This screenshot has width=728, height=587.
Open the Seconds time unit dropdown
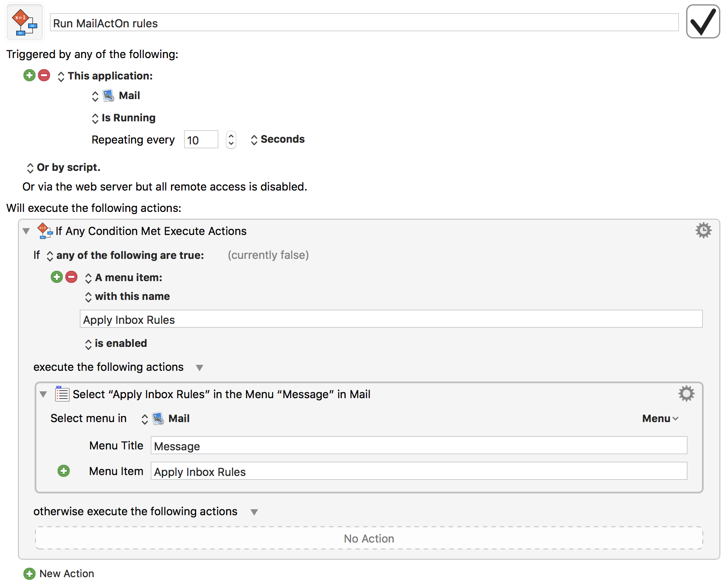[278, 140]
